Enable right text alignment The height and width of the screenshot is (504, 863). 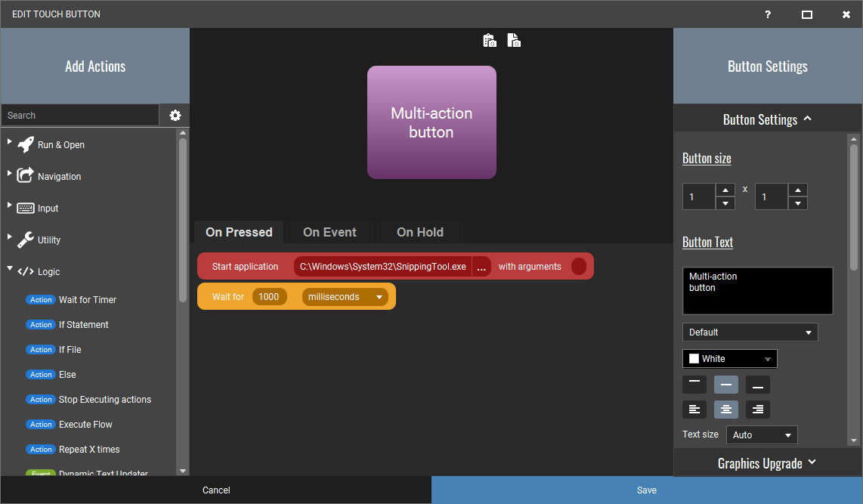757,409
